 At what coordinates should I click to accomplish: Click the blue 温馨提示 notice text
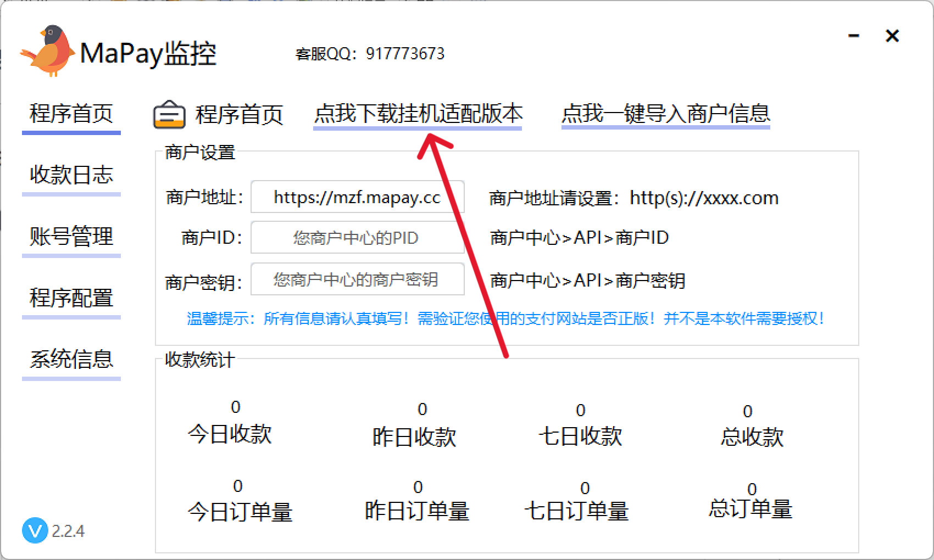coord(505,318)
